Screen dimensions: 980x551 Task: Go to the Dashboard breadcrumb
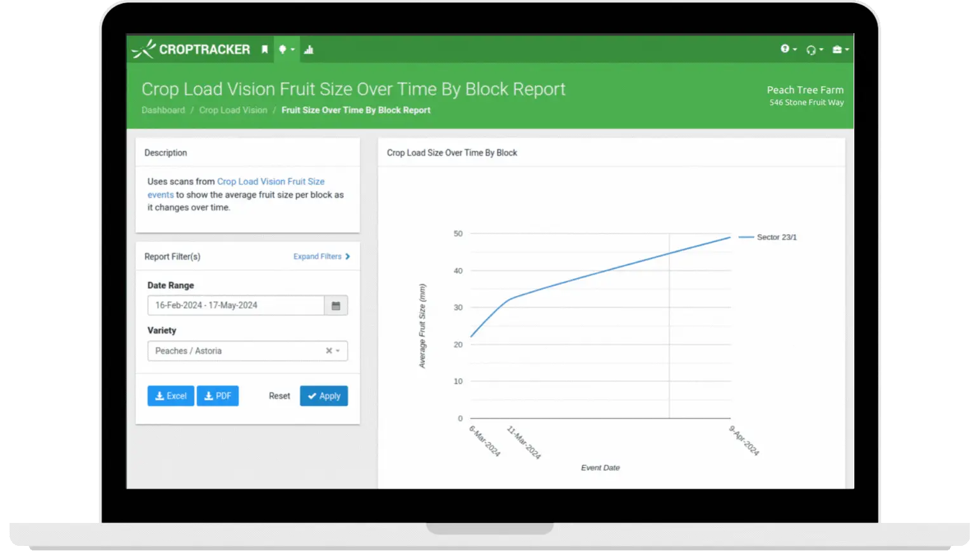click(163, 110)
